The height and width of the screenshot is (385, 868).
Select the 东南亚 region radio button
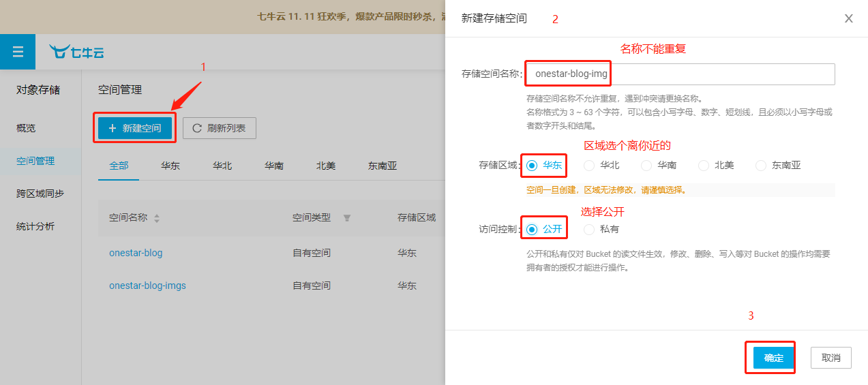click(x=761, y=165)
